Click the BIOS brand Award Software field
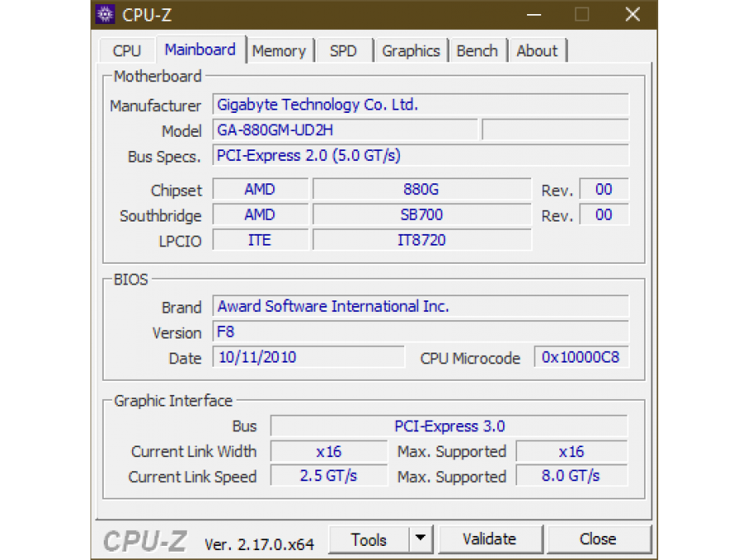Image resolution: width=747 pixels, height=560 pixels. pyautogui.click(x=420, y=307)
